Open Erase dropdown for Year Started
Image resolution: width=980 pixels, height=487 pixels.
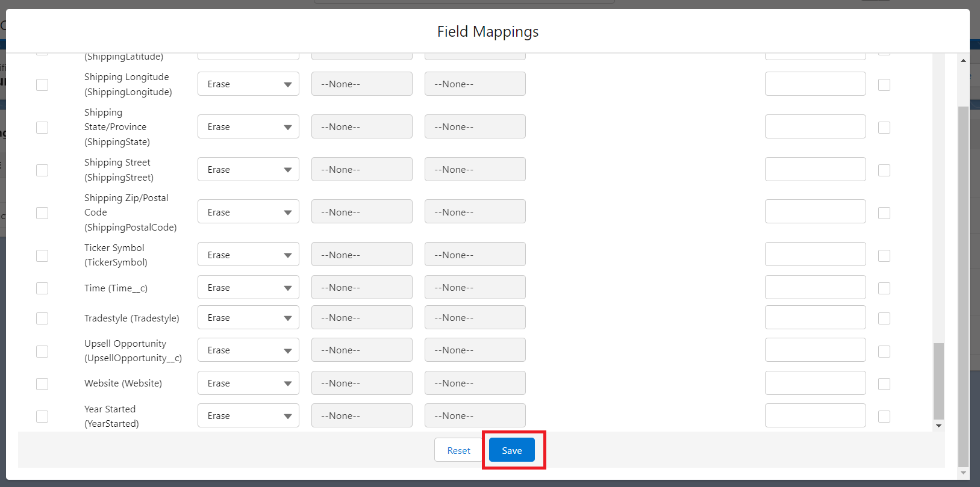point(248,416)
